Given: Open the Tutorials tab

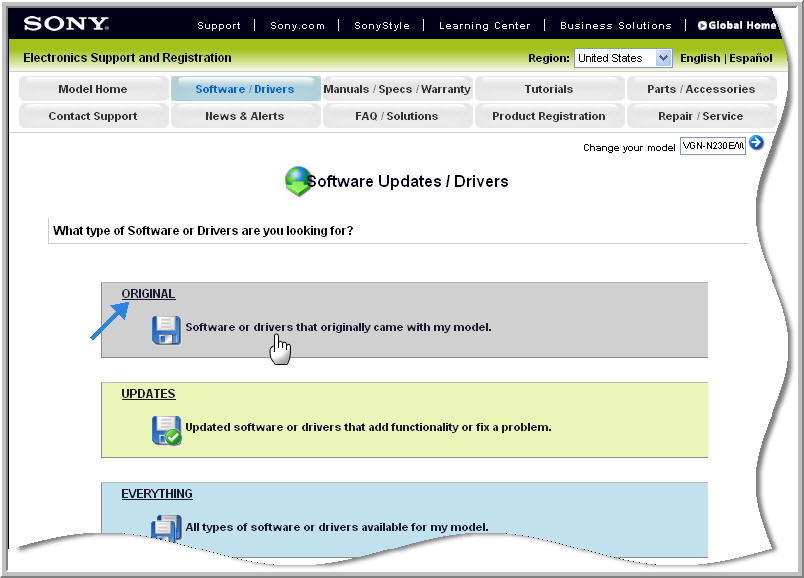Looking at the screenshot, I should (x=549, y=89).
